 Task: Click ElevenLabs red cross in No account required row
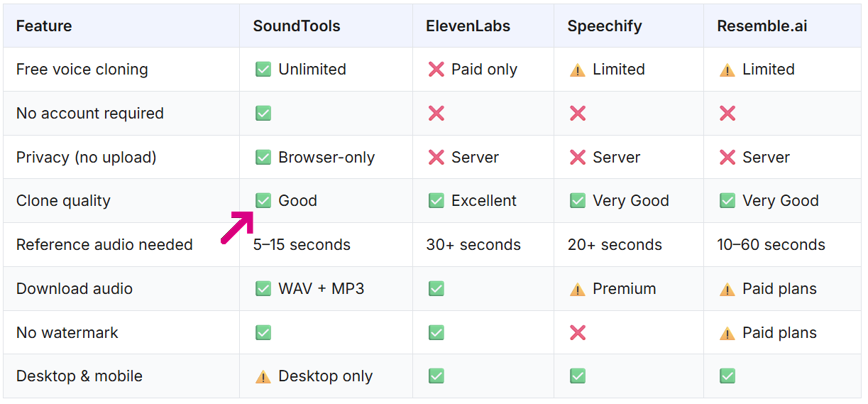436,114
